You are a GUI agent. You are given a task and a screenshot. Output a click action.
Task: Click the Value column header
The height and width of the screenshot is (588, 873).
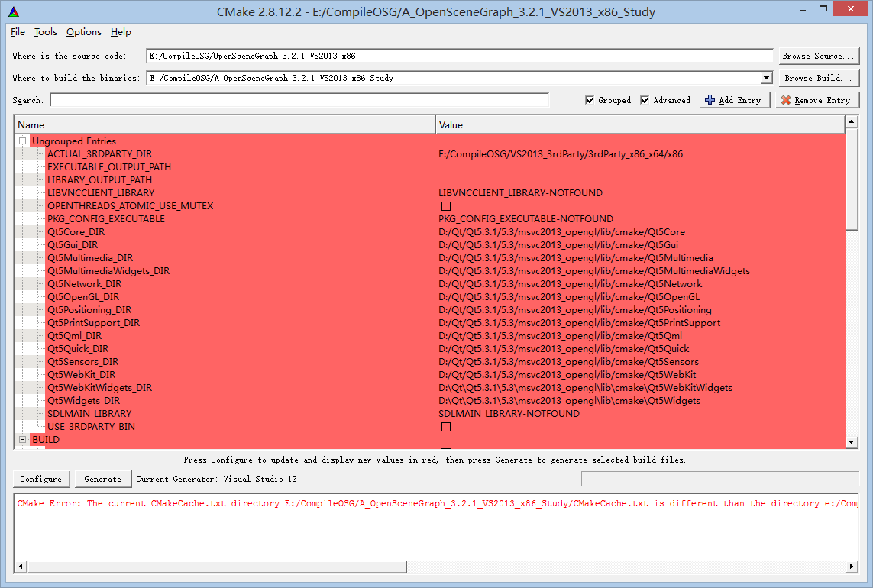coord(640,124)
